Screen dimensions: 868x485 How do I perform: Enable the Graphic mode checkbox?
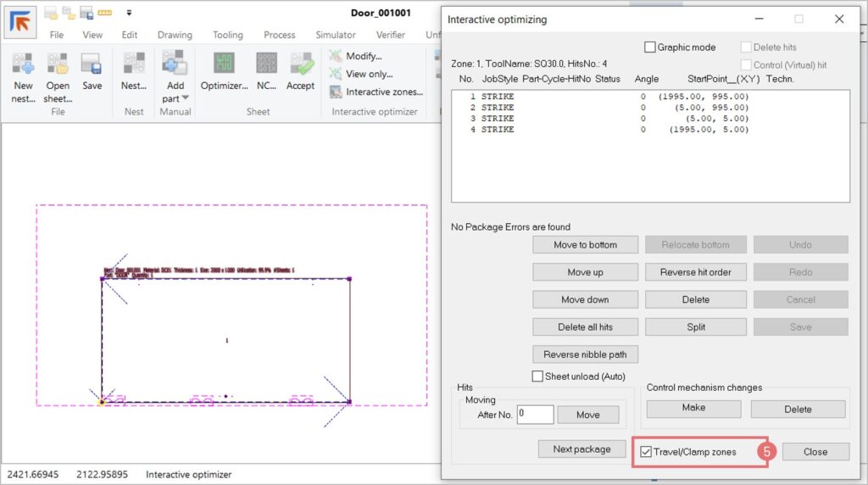[x=650, y=47]
